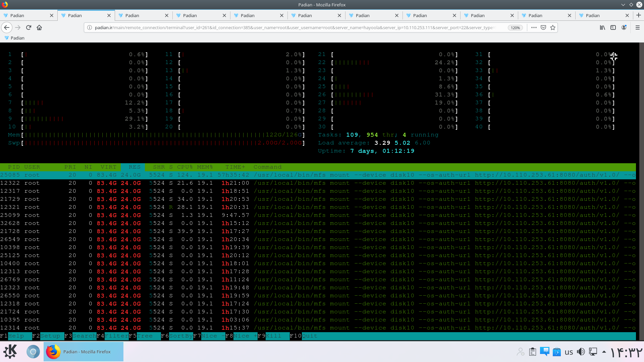Viewport: 644px width, 362px height.
Task: Click the address bar URL field
Action: pos(295,27)
